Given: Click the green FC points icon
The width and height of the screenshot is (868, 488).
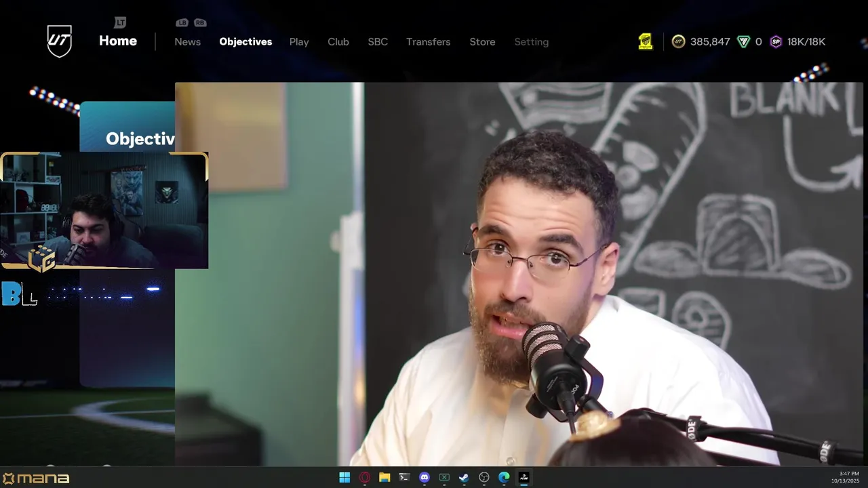Looking at the screenshot, I should tap(743, 42).
